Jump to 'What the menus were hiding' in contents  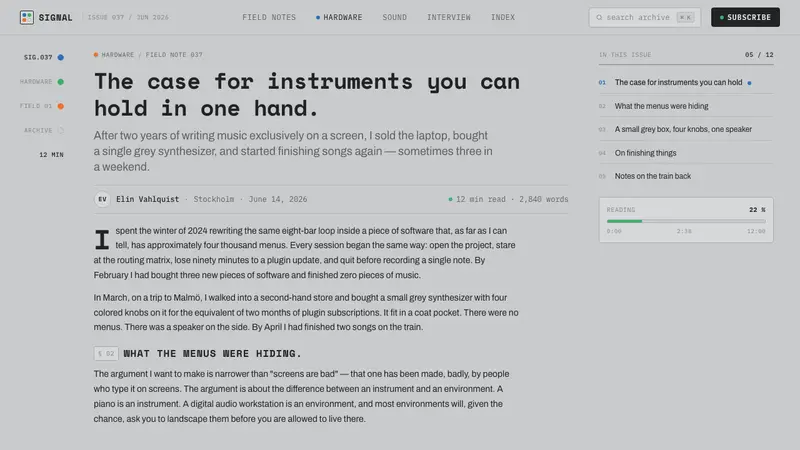pyautogui.click(x=661, y=106)
